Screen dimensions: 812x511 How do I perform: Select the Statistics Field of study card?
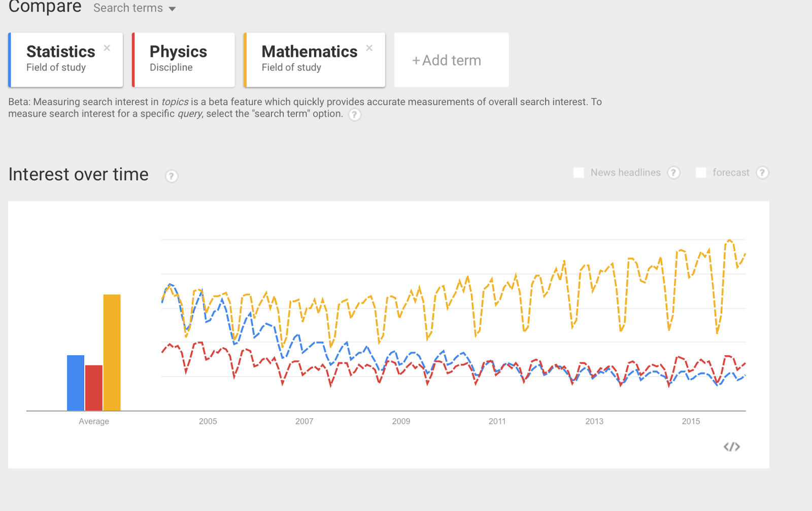[x=65, y=60]
